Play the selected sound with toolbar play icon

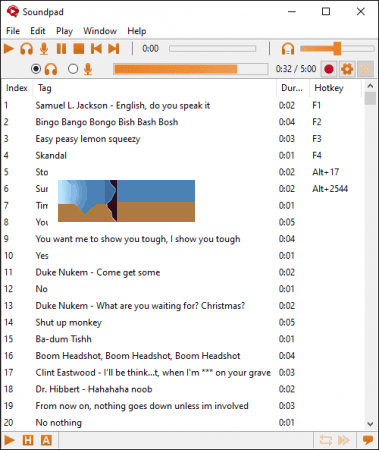pyautogui.click(x=9, y=49)
